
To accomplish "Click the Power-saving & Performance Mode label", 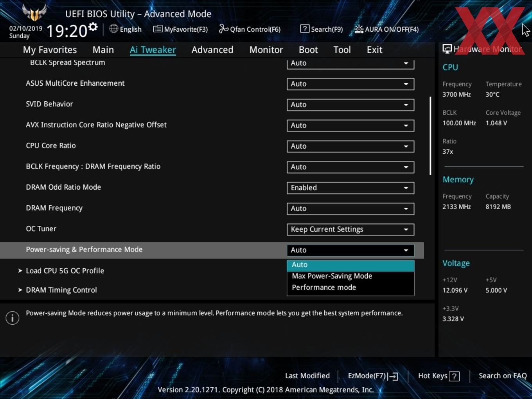I will coord(84,250).
